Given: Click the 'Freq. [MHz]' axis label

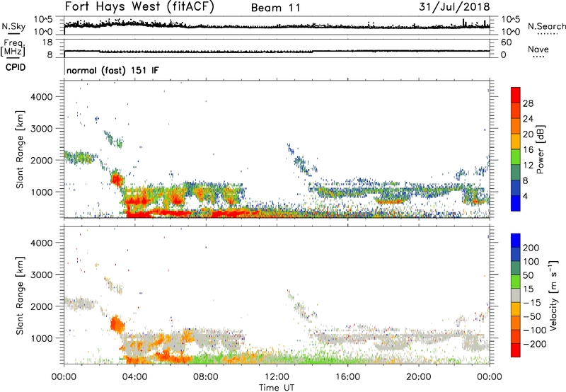Looking at the screenshot, I should click(x=13, y=48).
